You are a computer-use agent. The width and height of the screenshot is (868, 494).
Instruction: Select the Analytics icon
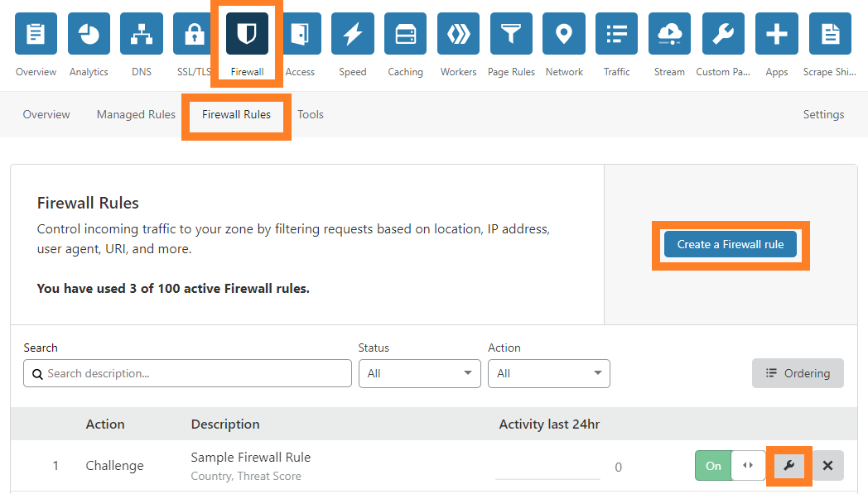point(88,33)
